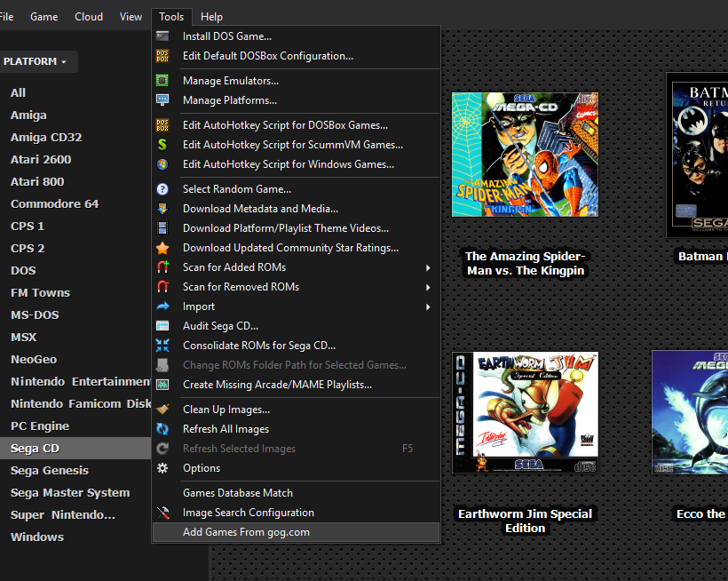The height and width of the screenshot is (581, 728).
Task: Click the chip icon beside Manage Emulators
Action: 162,80
